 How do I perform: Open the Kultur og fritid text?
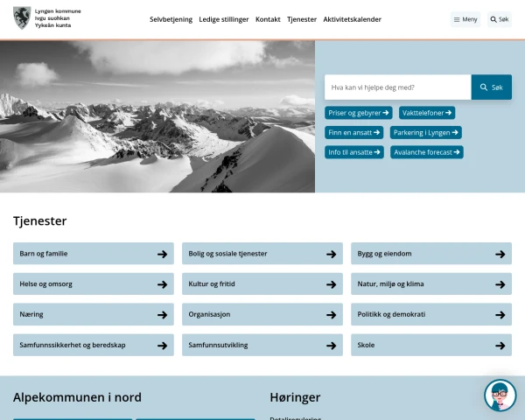(x=212, y=284)
